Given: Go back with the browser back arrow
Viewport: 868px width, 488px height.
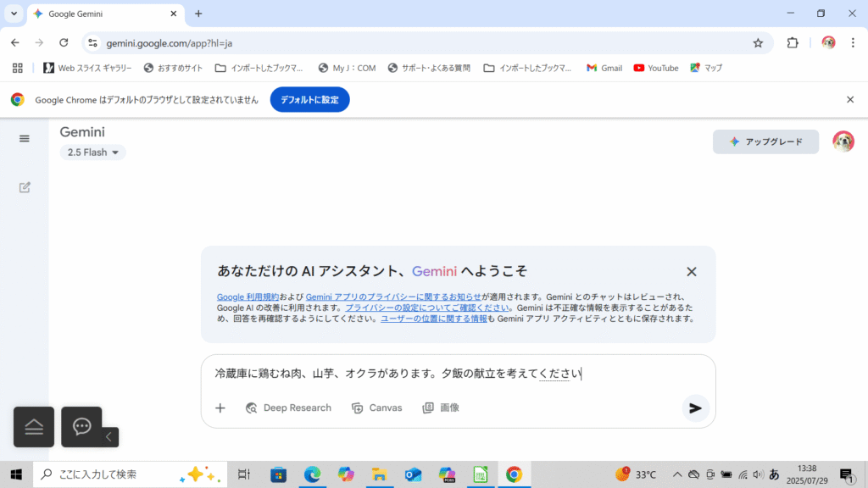Looking at the screenshot, I should coord(15,42).
